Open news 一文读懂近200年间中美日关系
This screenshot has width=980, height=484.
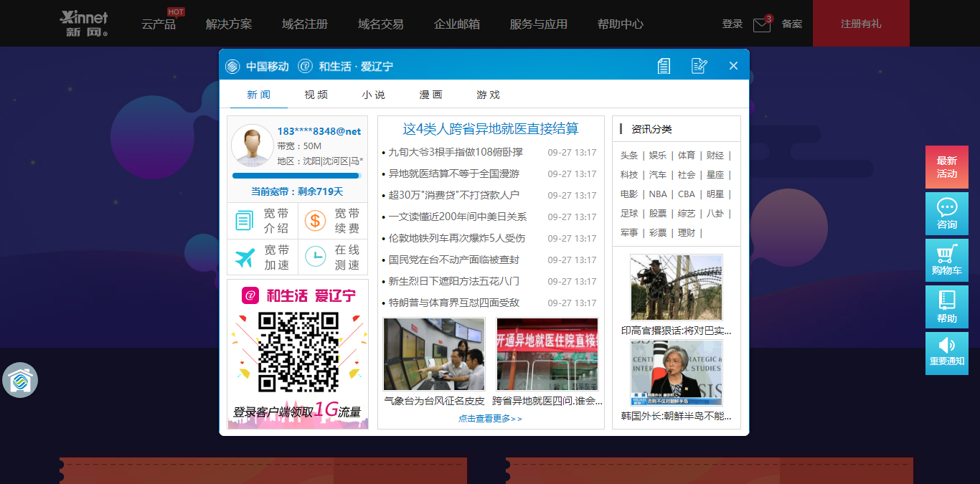pyautogui.click(x=458, y=217)
